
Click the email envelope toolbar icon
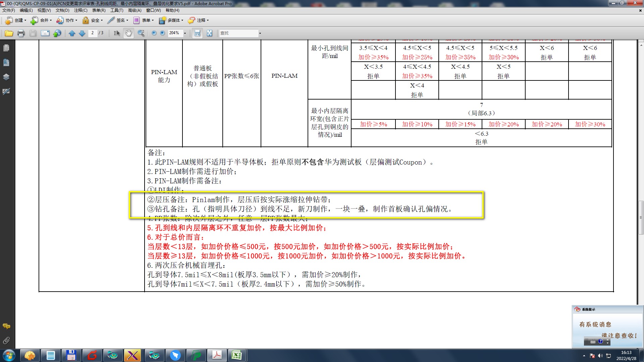click(45, 33)
